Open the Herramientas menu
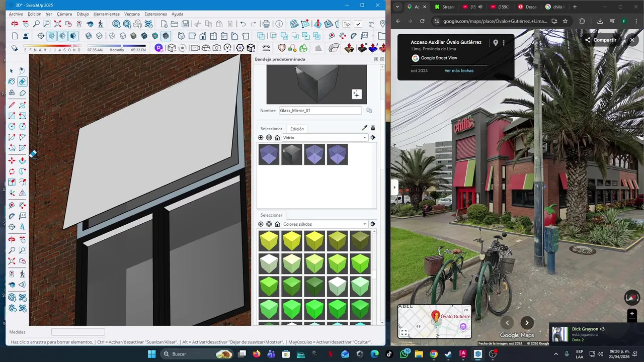 pos(107,14)
